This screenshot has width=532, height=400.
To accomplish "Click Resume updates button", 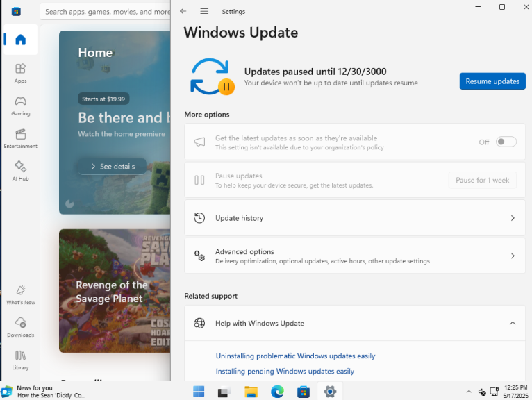I will click(492, 81).
